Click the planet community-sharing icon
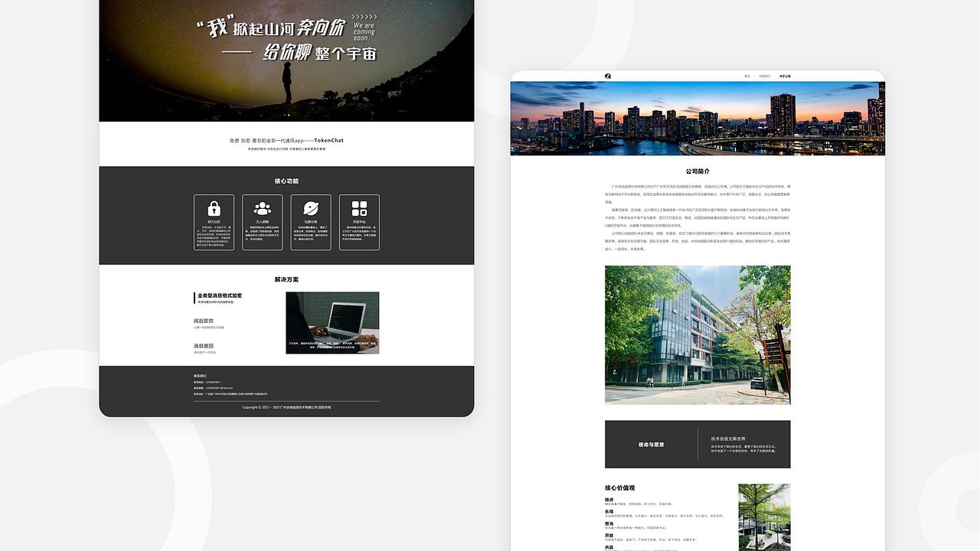 tap(311, 208)
